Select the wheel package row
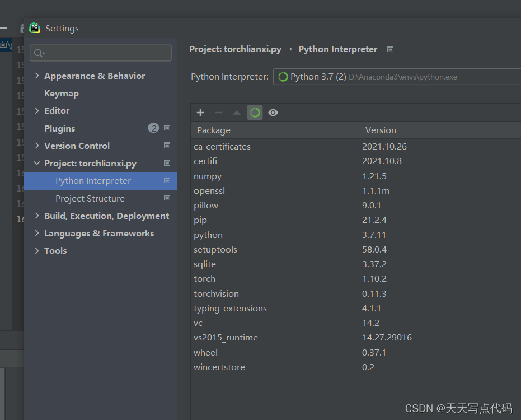The height and width of the screenshot is (420, 521). 356,352
